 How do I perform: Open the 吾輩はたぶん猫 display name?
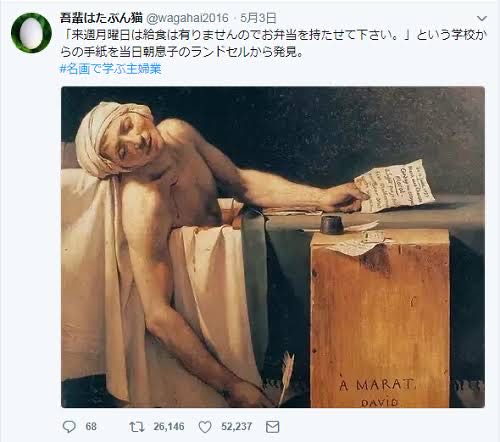[101, 18]
